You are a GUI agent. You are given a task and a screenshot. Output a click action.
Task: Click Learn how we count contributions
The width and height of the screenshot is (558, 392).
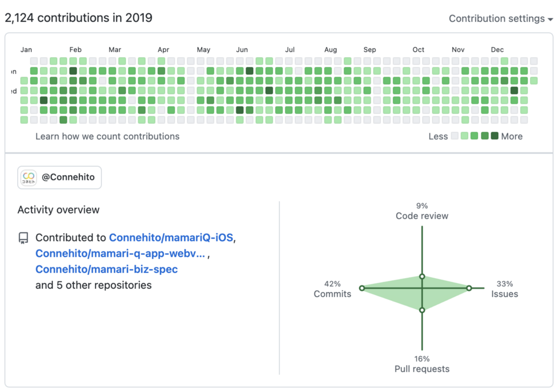coord(107,137)
